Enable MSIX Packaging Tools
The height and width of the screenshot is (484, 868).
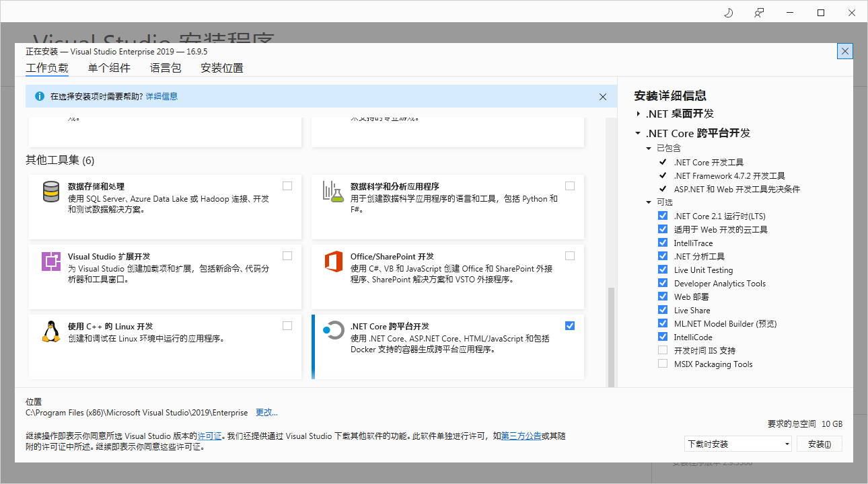point(663,363)
